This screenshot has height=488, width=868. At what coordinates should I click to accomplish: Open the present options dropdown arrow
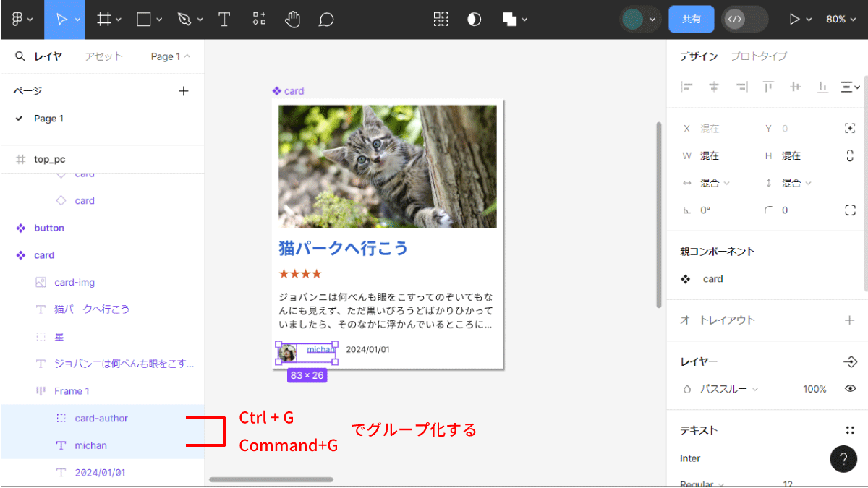tap(809, 20)
